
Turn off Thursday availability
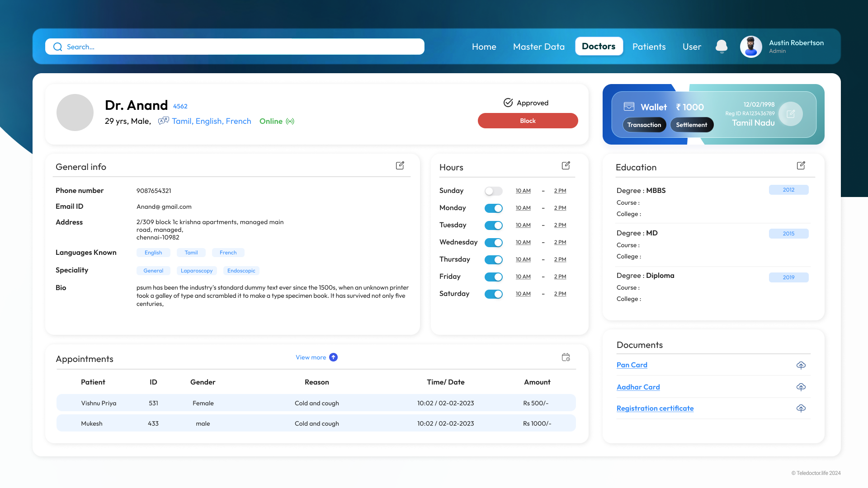tap(493, 260)
